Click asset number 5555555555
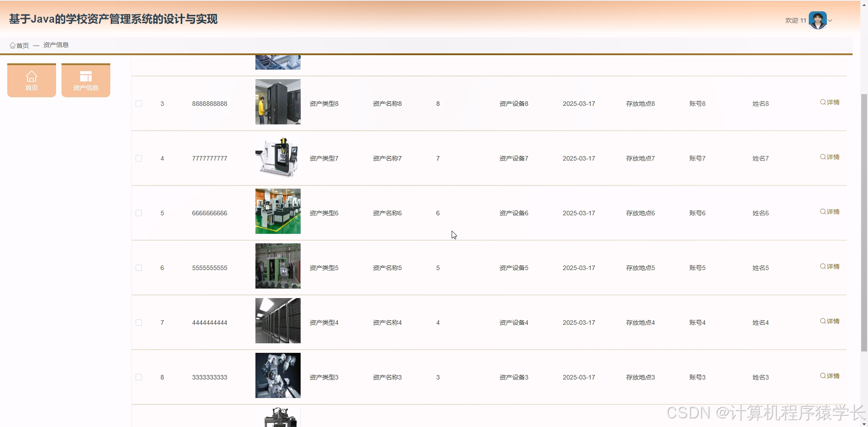Viewport: 868px width, 427px height. point(210,268)
